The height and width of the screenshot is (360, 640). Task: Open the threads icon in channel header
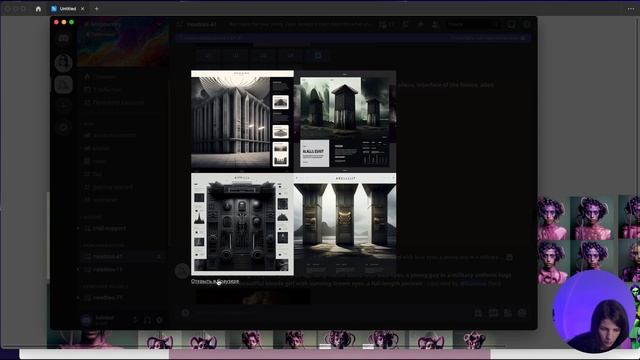383,24
